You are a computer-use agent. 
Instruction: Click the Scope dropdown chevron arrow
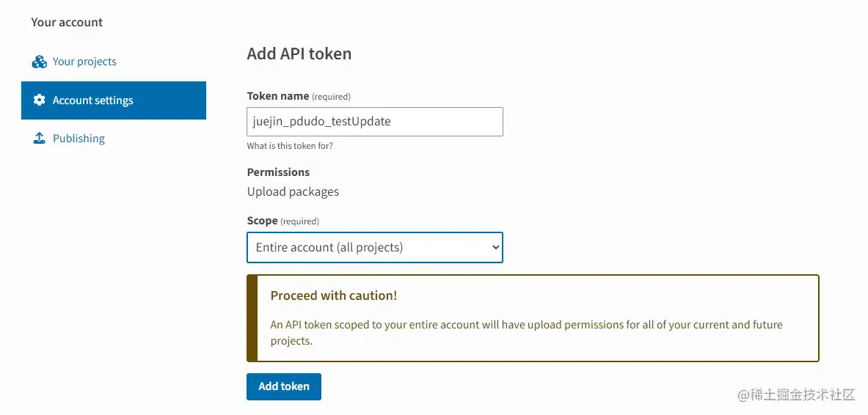click(495, 248)
